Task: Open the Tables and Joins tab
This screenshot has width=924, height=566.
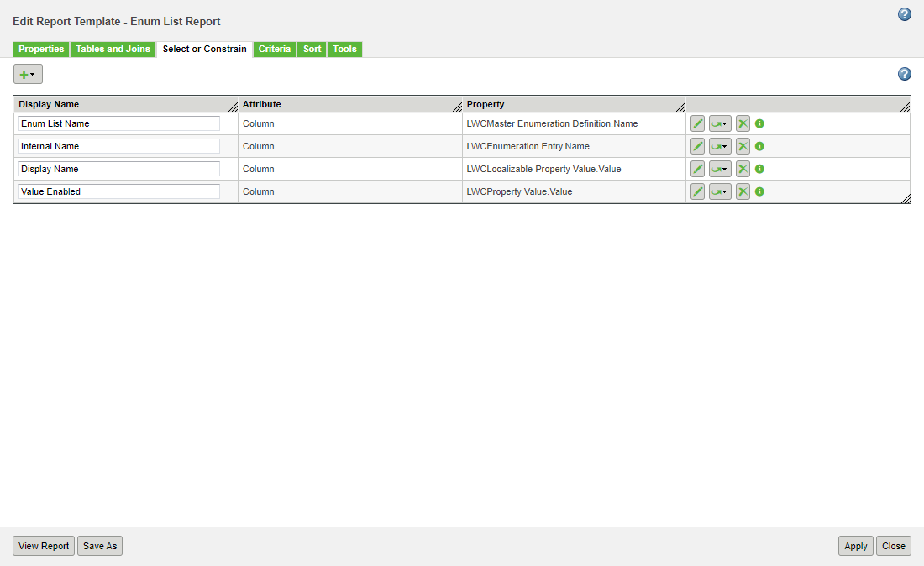Action: pyautogui.click(x=113, y=49)
